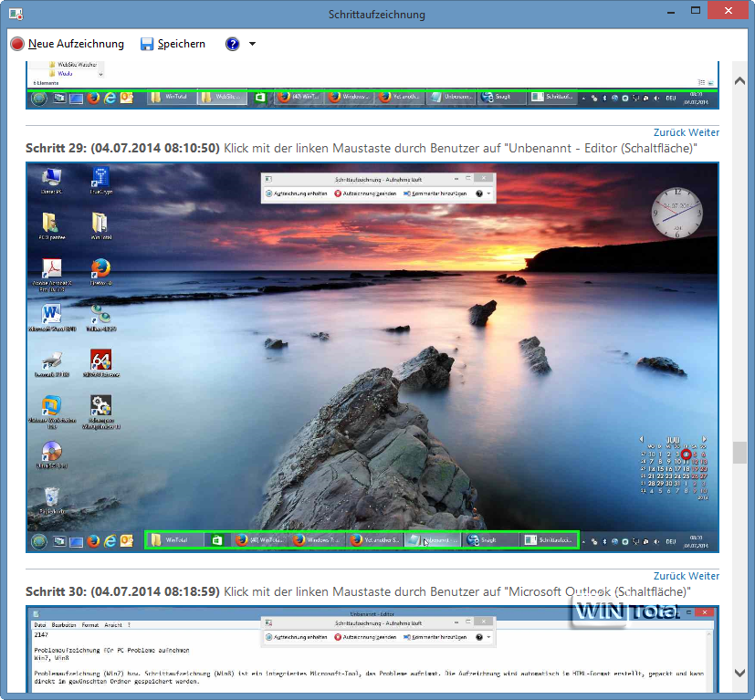Expand the dropdown arrow beside the help icon

click(x=252, y=44)
